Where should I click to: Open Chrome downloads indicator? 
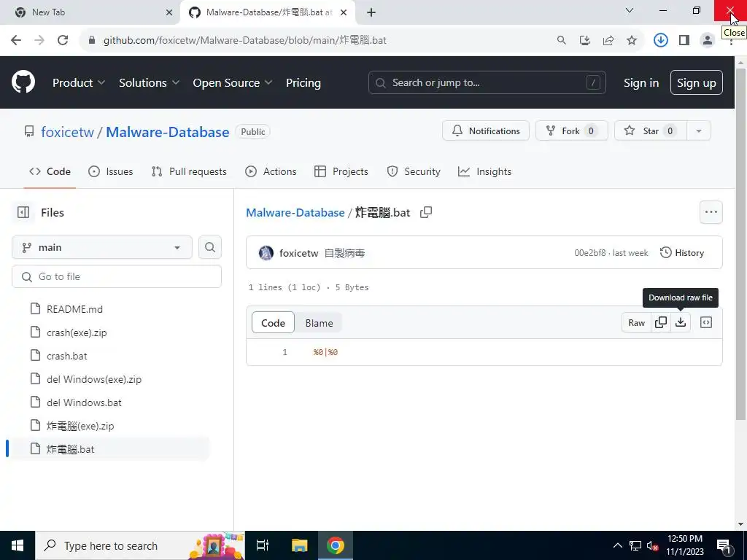point(660,40)
